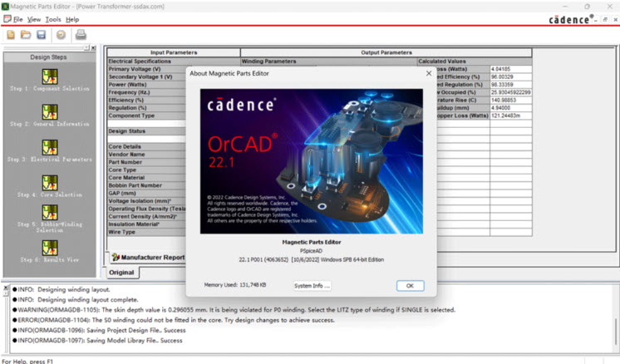The width and height of the screenshot is (620, 364).
Task: Jump to Step 6: Results View icon
Action: point(50,248)
